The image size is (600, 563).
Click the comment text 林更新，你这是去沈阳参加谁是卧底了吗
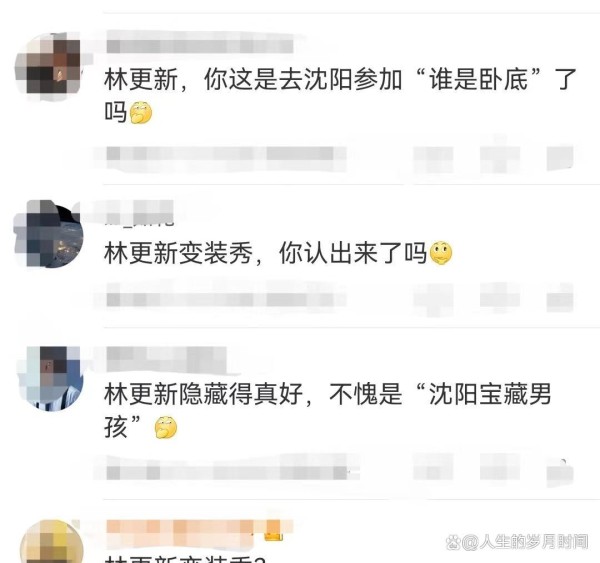pos(340,96)
